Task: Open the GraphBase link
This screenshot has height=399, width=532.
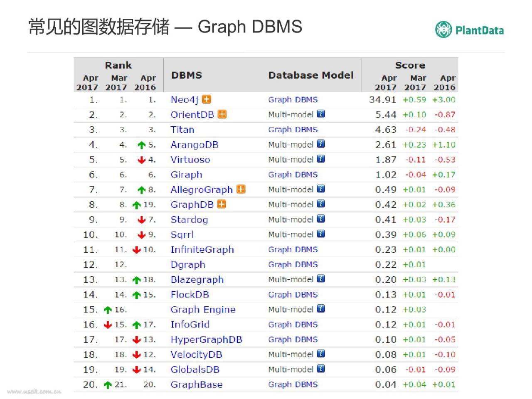Action: [196, 384]
